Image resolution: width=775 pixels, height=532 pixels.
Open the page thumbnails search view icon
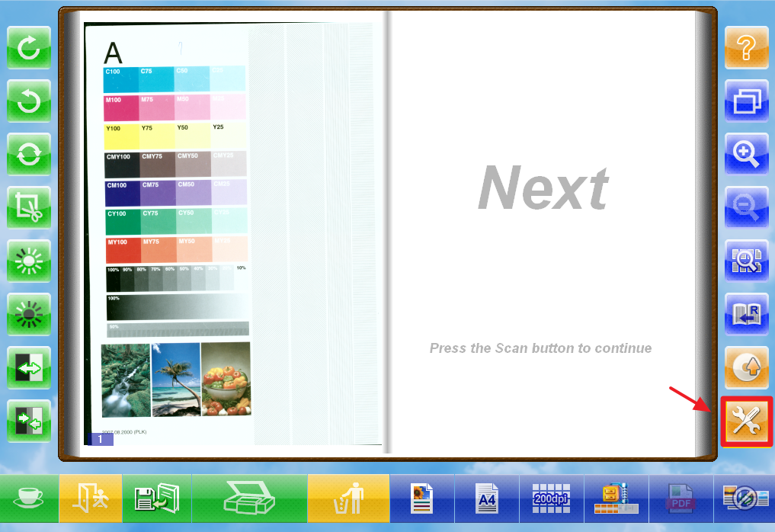point(746,261)
